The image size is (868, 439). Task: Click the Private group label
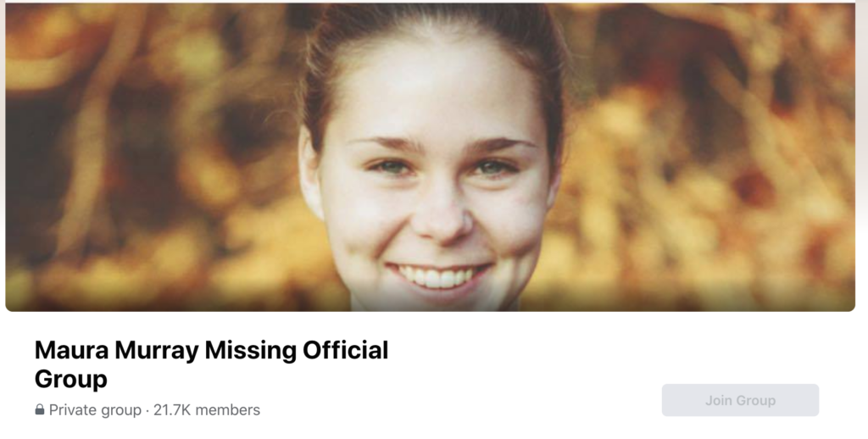(95, 410)
